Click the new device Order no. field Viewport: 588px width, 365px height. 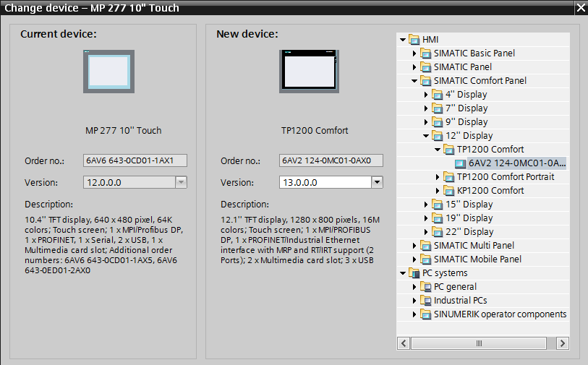coord(331,160)
